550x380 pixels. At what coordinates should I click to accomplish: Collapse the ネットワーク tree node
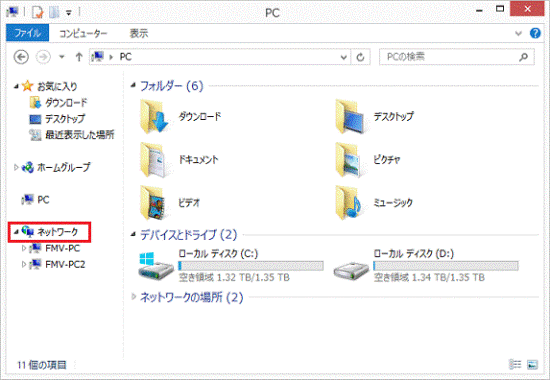point(16,232)
